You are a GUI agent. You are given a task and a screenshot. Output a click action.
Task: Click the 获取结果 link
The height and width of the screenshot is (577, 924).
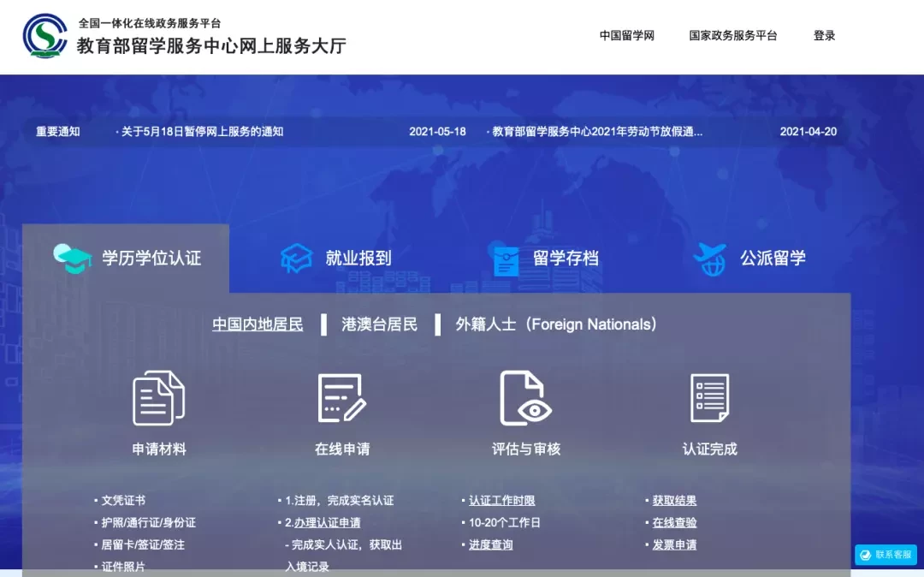[x=674, y=501]
